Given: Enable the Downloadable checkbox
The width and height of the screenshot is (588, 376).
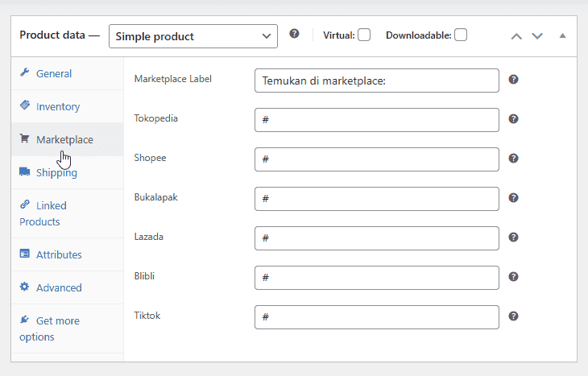Looking at the screenshot, I should tap(461, 35).
